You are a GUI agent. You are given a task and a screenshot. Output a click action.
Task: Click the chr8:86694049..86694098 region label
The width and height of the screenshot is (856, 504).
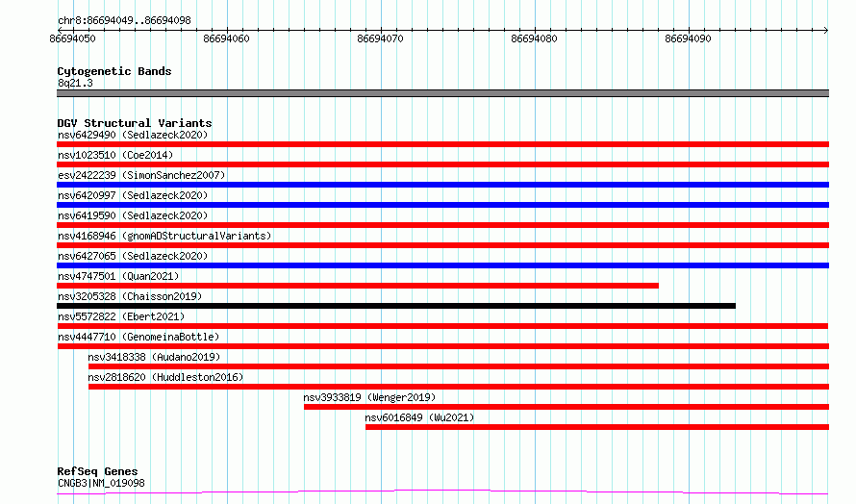(x=124, y=21)
